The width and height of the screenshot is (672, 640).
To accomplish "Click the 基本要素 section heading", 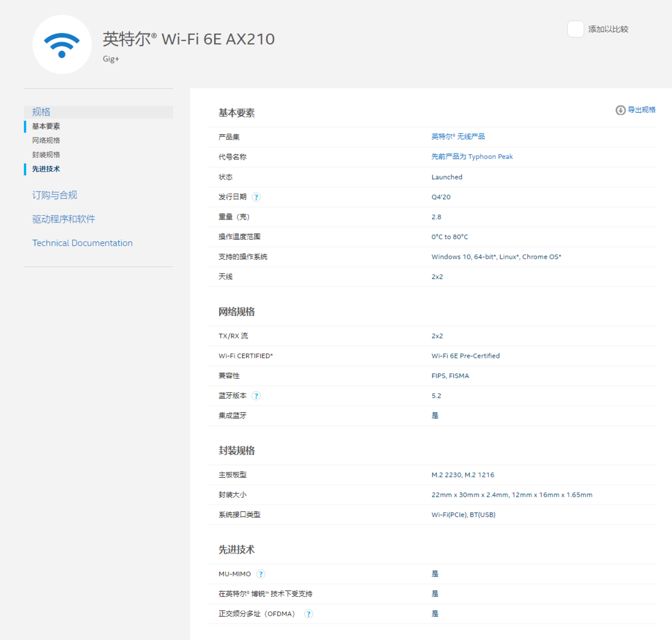I will [237, 113].
